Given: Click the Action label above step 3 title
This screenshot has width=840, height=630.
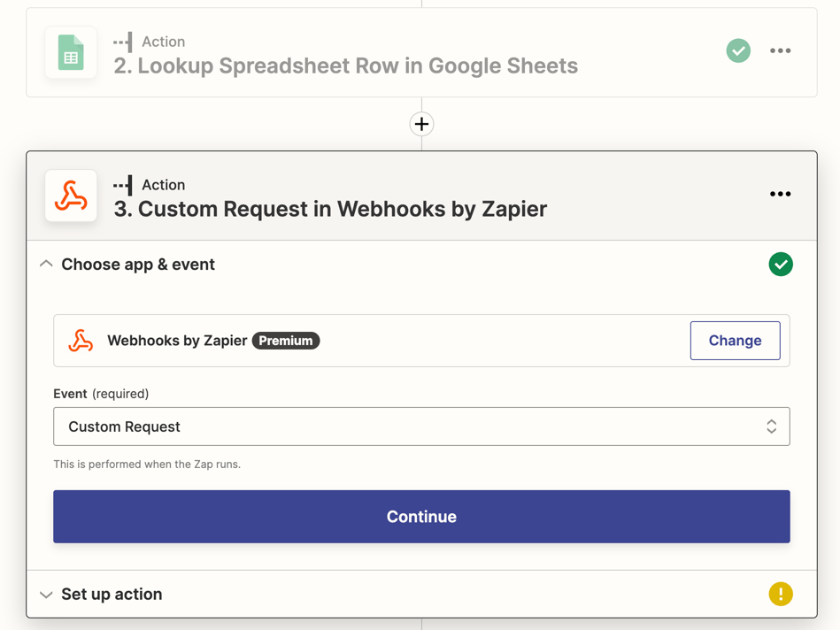Looking at the screenshot, I should pos(164,185).
